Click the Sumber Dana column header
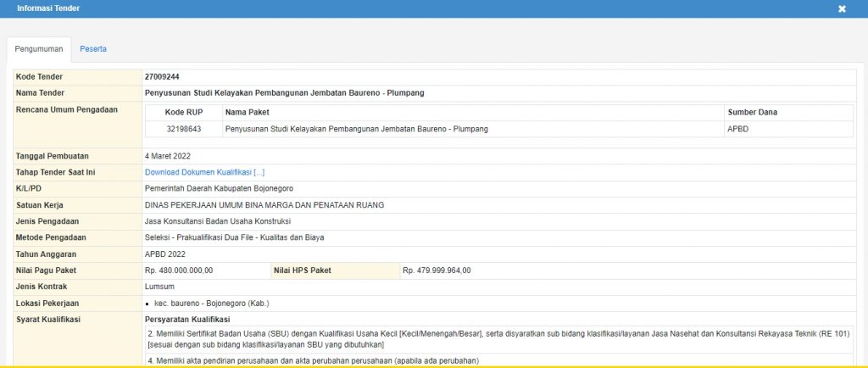Image resolution: width=868 pixels, height=368 pixels. coord(752,112)
